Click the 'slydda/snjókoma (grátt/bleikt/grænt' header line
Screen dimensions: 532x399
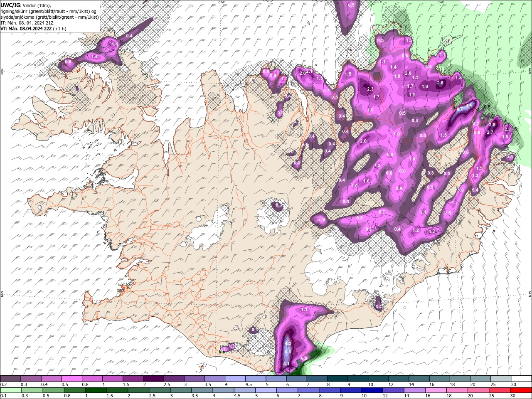pos(50,17)
